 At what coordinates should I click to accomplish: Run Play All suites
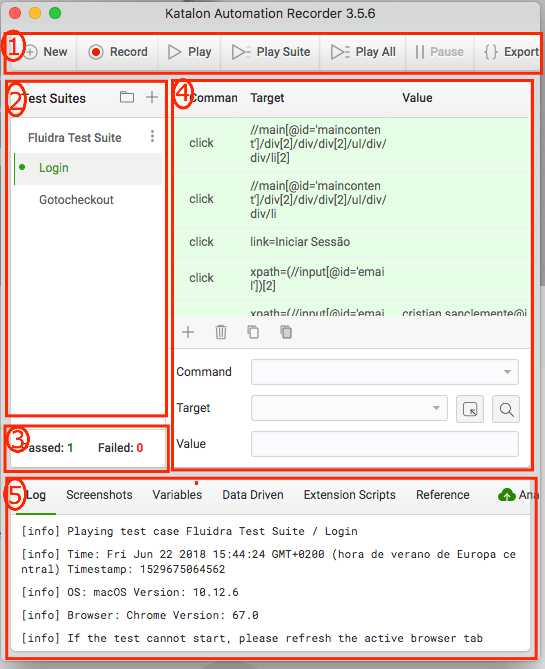(363, 52)
